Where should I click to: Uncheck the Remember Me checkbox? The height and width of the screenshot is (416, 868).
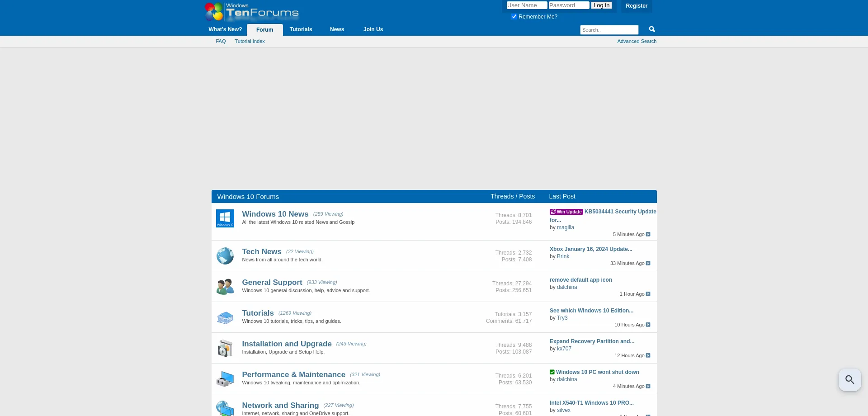pyautogui.click(x=514, y=16)
